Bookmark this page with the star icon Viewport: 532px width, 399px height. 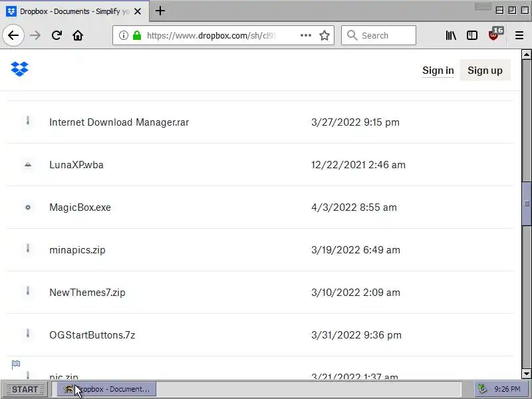pyautogui.click(x=325, y=35)
